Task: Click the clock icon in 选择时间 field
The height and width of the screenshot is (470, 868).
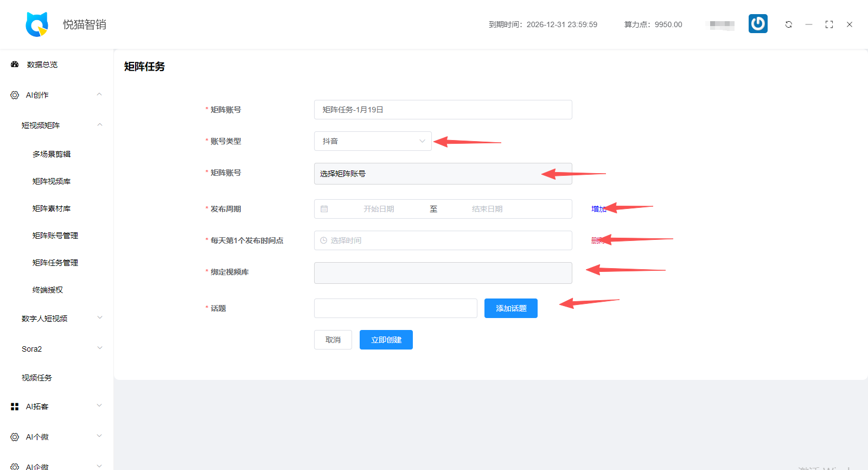Action: pos(324,240)
